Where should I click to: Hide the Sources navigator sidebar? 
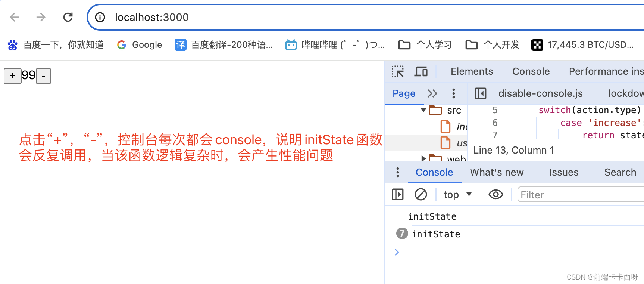coord(481,93)
